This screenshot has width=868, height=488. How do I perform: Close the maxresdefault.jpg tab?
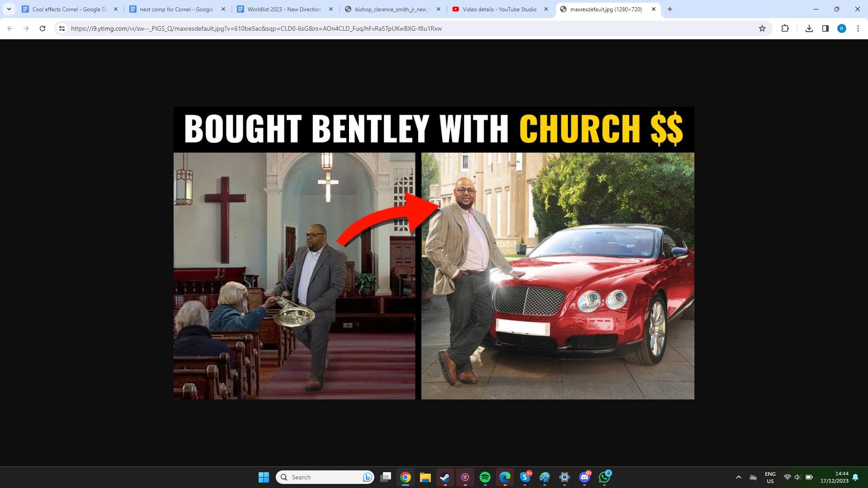(x=654, y=9)
